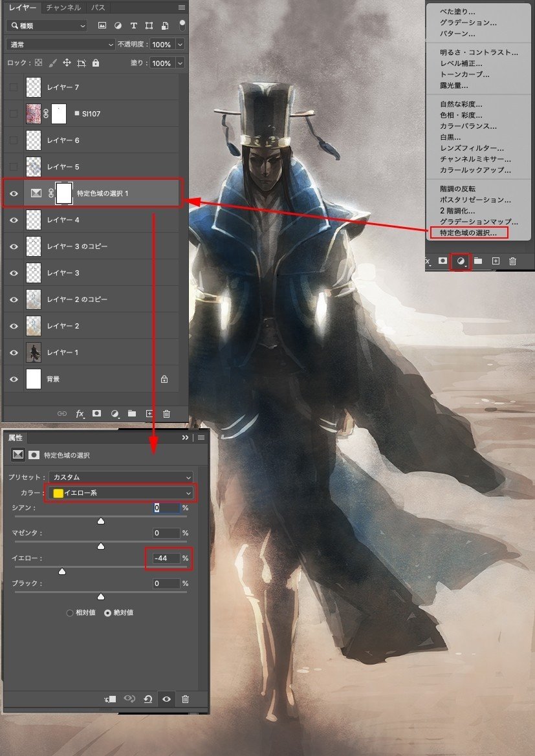Click trash icon in the right panel footer
Screen dimensions: 535x756
click(x=512, y=261)
